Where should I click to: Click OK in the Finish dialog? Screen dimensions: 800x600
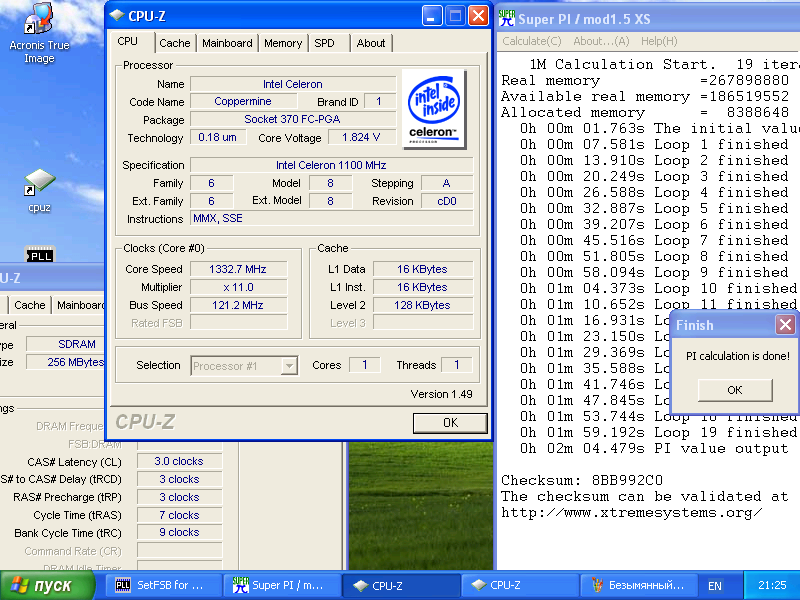tap(735, 390)
